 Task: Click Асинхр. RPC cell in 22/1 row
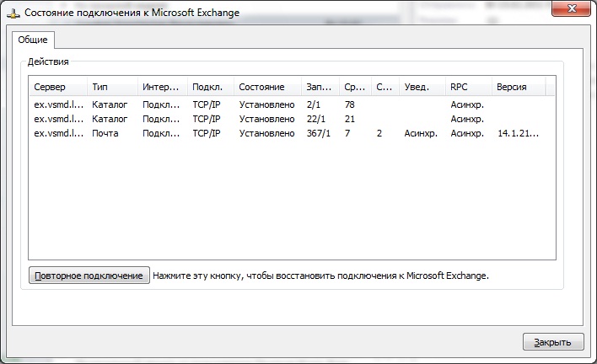point(467,119)
